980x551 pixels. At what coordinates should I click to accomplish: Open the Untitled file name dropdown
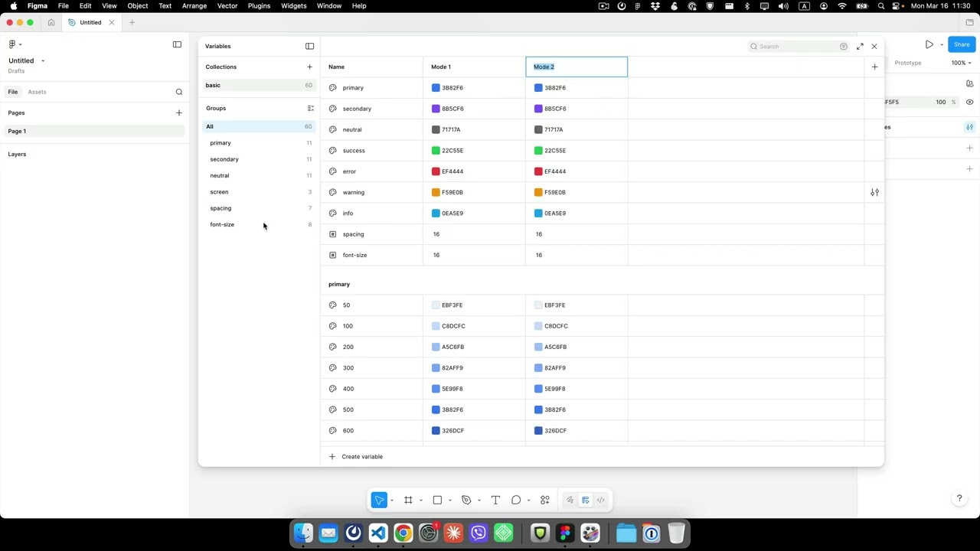click(x=43, y=60)
